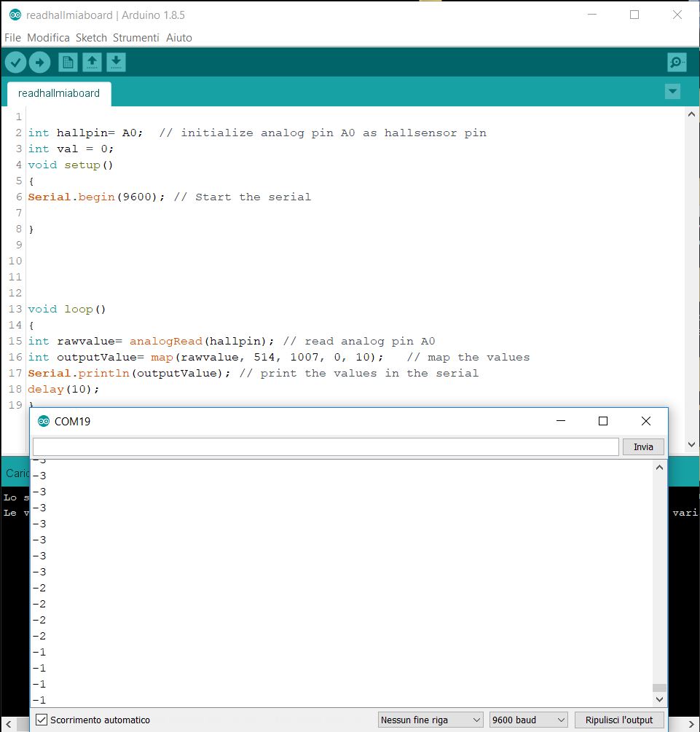Open the Nessun fine riga dropdown
The width and height of the screenshot is (700, 732).
click(x=430, y=720)
